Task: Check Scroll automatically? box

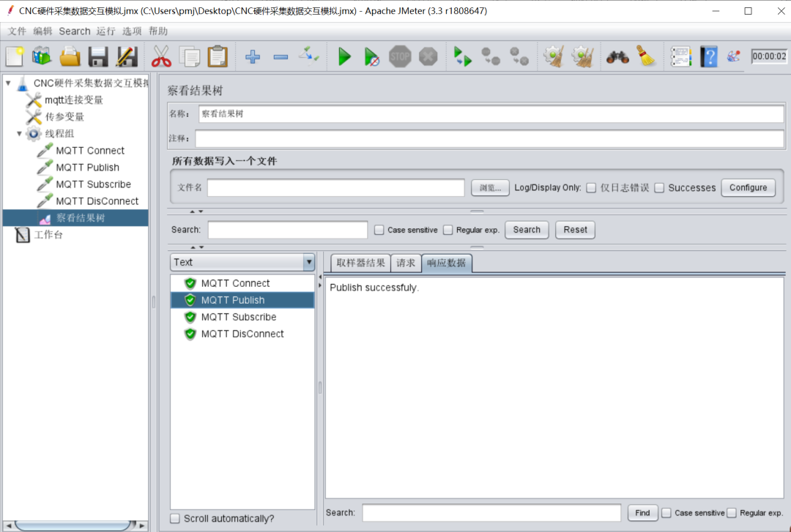Action: point(175,518)
